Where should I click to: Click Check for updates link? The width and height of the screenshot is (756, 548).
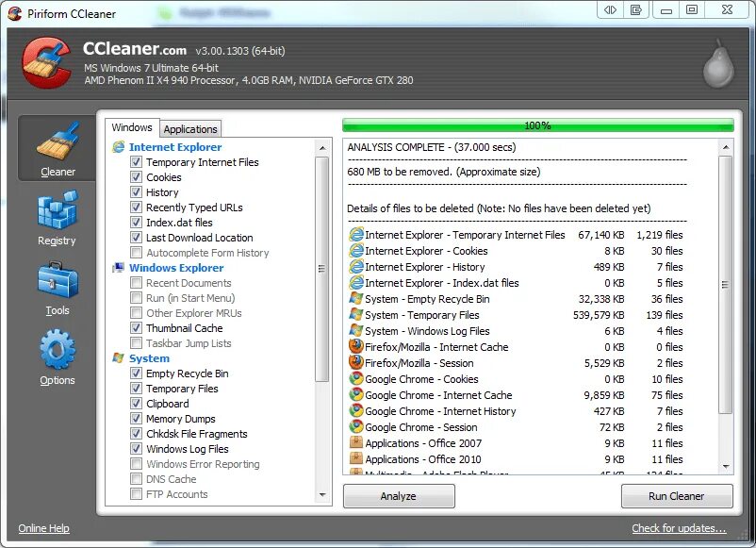(679, 528)
